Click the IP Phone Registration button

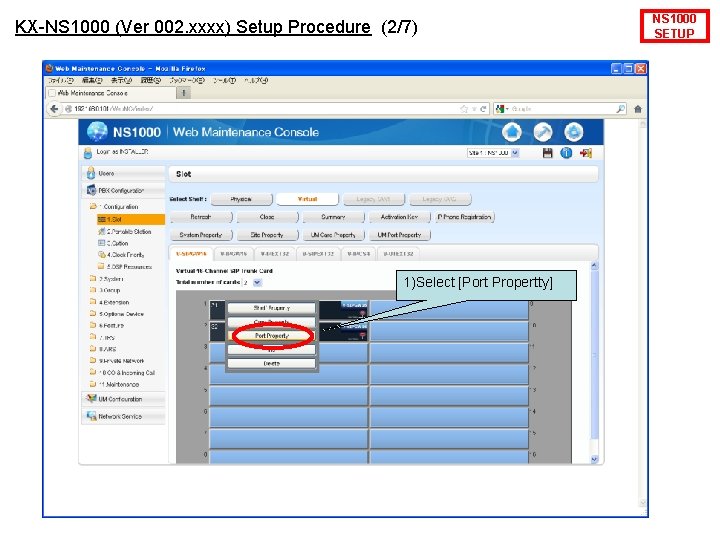click(465, 217)
